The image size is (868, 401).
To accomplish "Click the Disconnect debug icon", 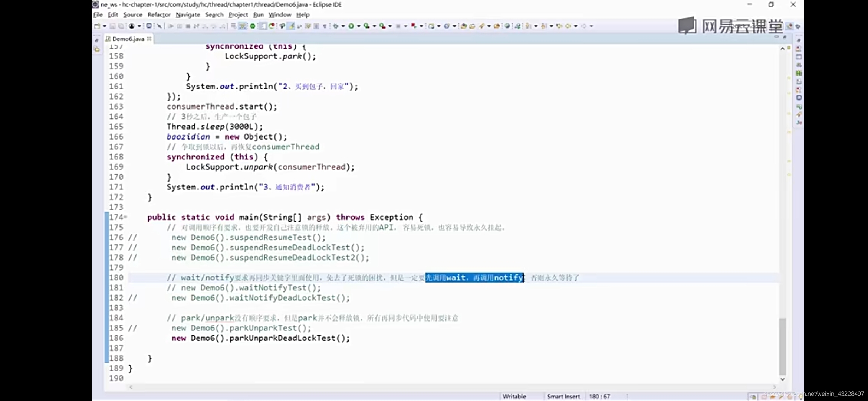I will coord(196,26).
